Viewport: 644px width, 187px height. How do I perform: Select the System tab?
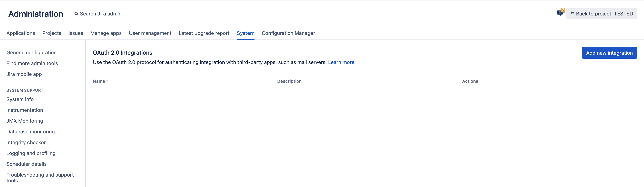pos(246,33)
